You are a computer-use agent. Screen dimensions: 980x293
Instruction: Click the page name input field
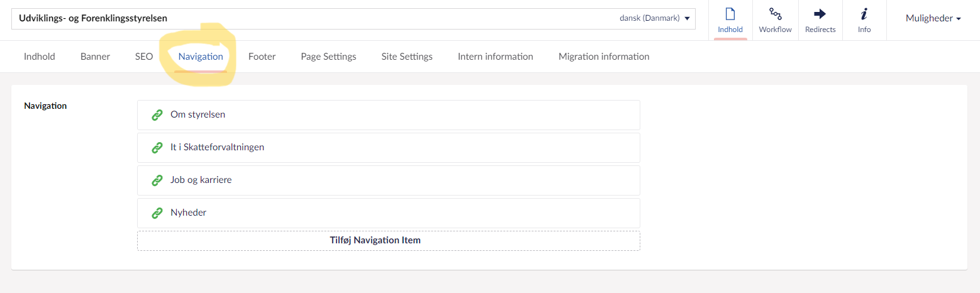tap(315, 18)
